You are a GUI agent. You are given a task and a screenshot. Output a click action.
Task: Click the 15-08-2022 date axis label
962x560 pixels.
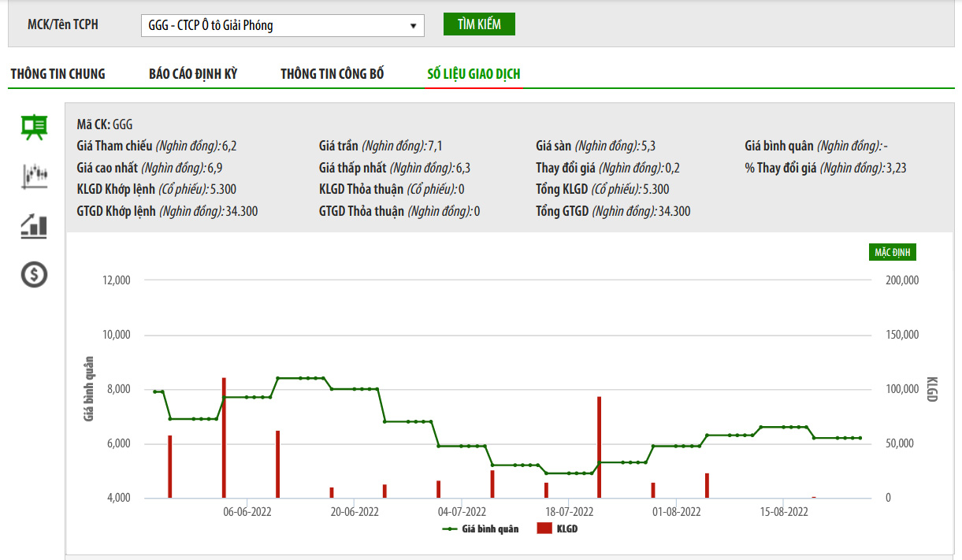[x=784, y=511]
